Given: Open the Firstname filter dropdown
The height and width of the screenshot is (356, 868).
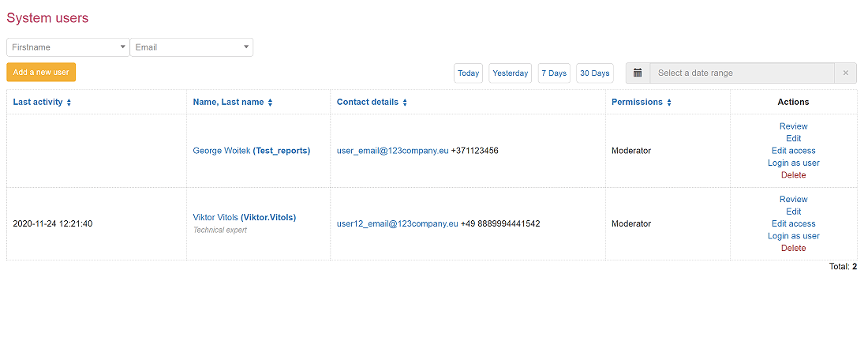Looking at the screenshot, I should coord(68,47).
